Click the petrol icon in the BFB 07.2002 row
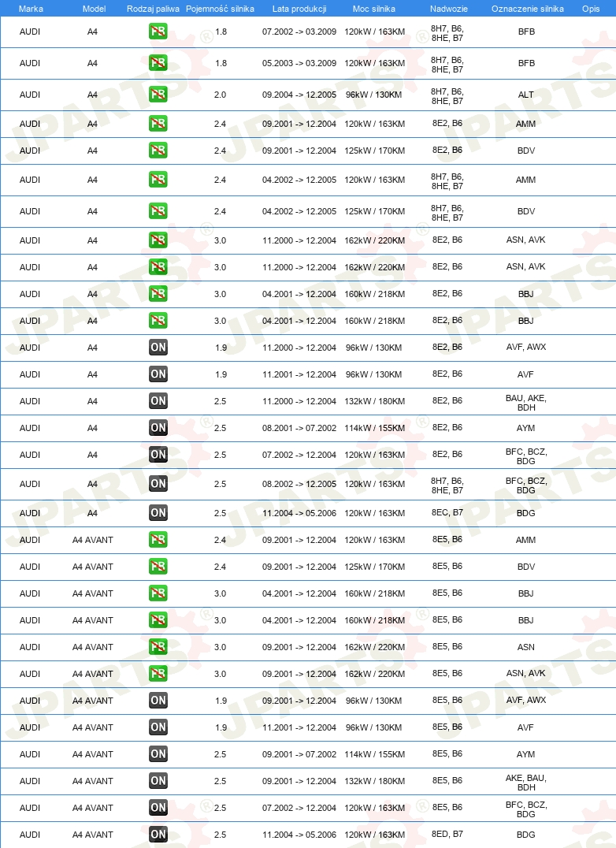Image resolution: width=616 pixels, height=848 pixels. pyautogui.click(x=158, y=32)
